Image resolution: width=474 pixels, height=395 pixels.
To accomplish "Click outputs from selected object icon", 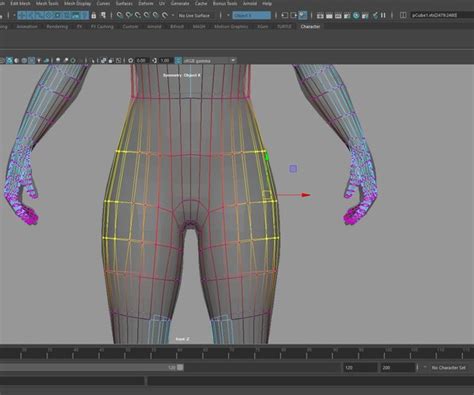I will point(293,15).
